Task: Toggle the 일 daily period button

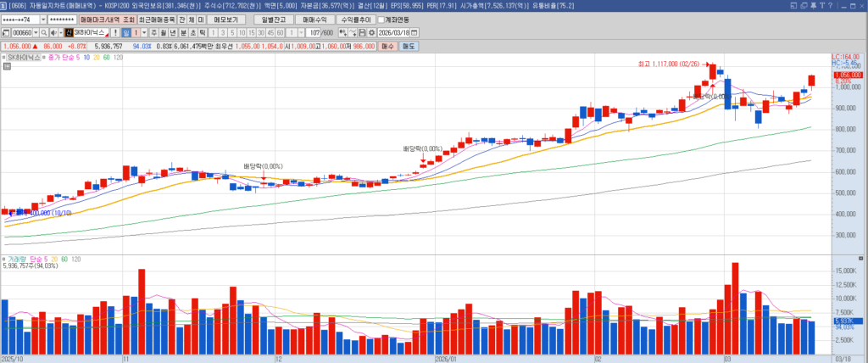Action: 125,33
